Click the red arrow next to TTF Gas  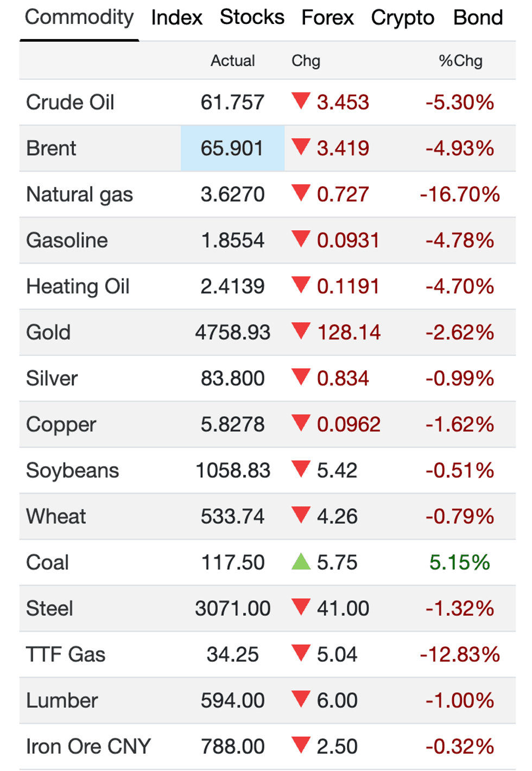coord(301,654)
